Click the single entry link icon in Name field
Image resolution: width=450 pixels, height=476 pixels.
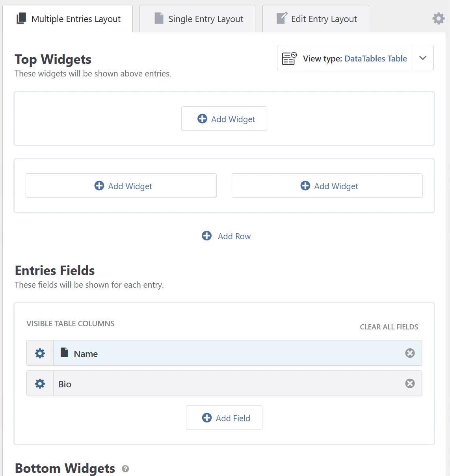click(64, 352)
